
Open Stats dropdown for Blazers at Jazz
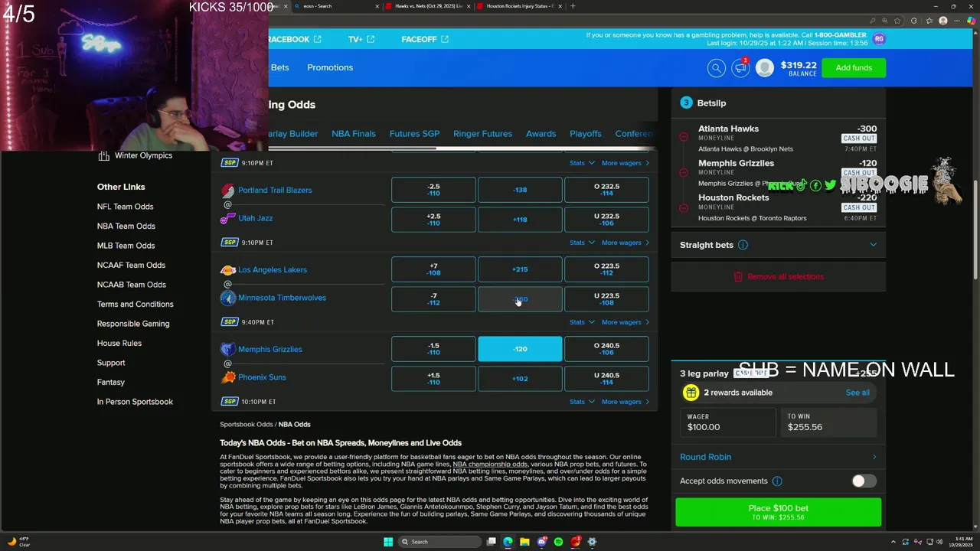(x=582, y=243)
